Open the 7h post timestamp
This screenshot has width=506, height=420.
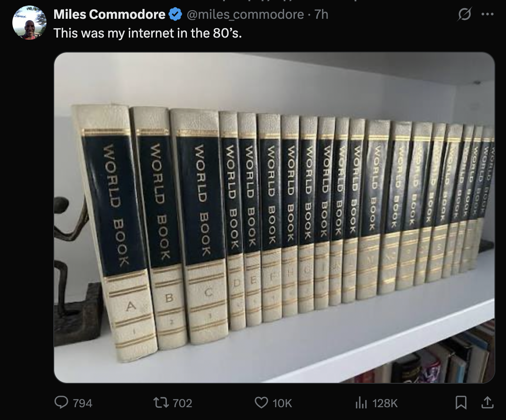pos(321,14)
